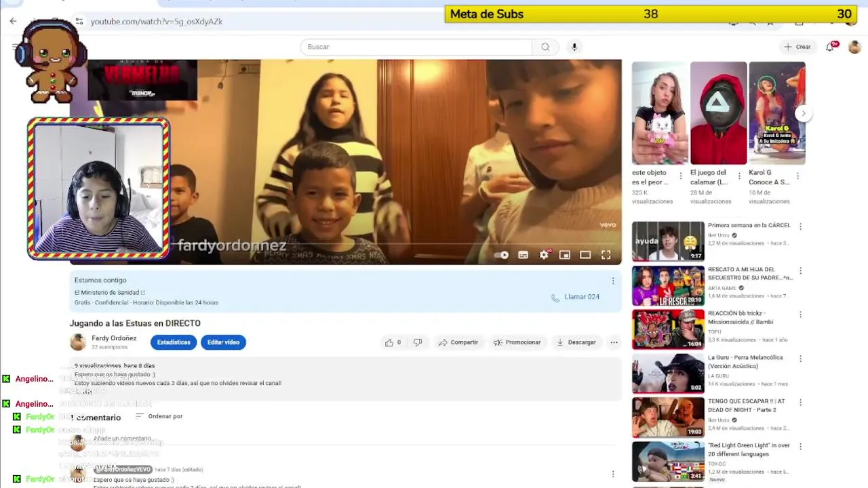Click the video player frame
Image resolution: width=868 pixels, height=488 pixels.
click(345, 161)
